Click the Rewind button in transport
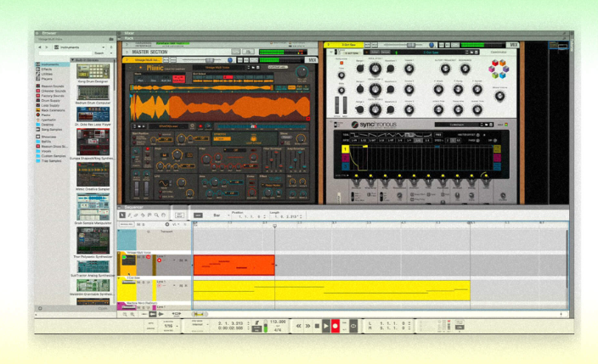598x364 pixels. pos(299,327)
